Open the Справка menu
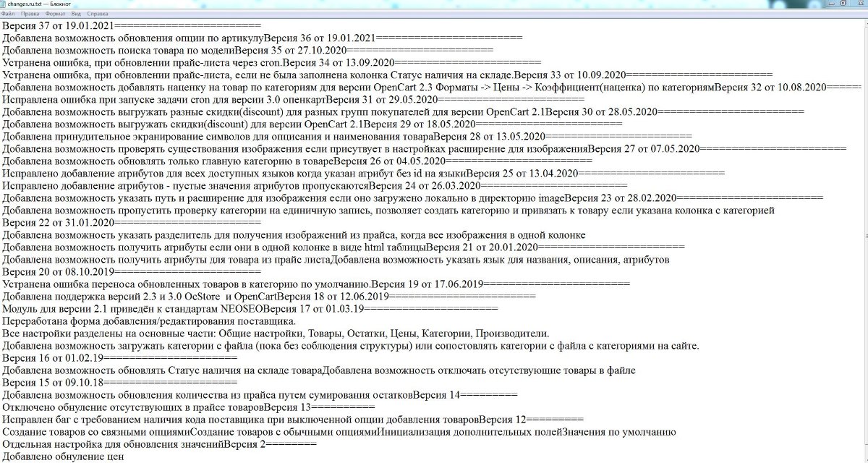The image size is (868, 463). click(x=98, y=14)
